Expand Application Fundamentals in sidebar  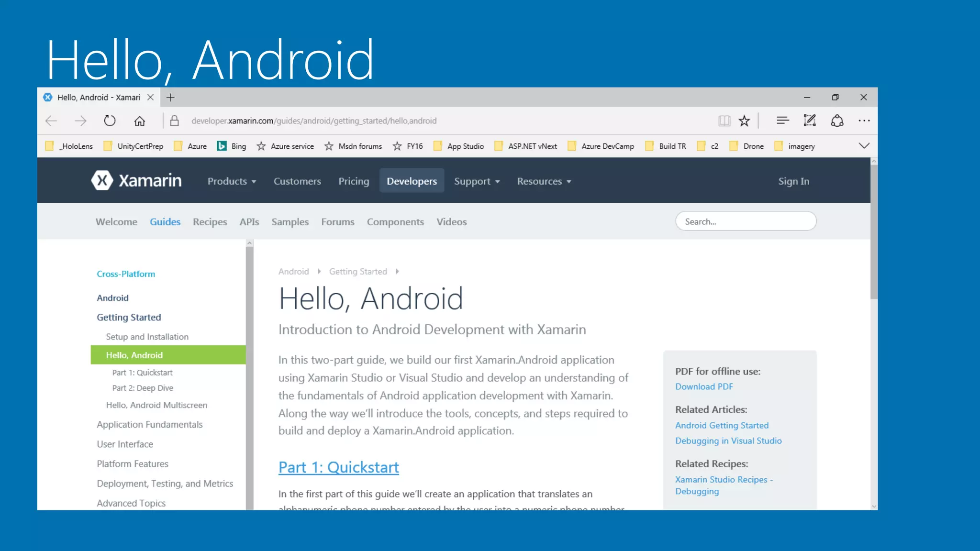click(x=149, y=425)
